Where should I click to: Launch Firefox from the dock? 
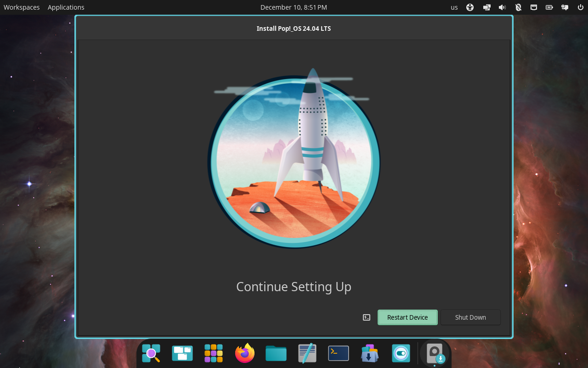coord(245,353)
